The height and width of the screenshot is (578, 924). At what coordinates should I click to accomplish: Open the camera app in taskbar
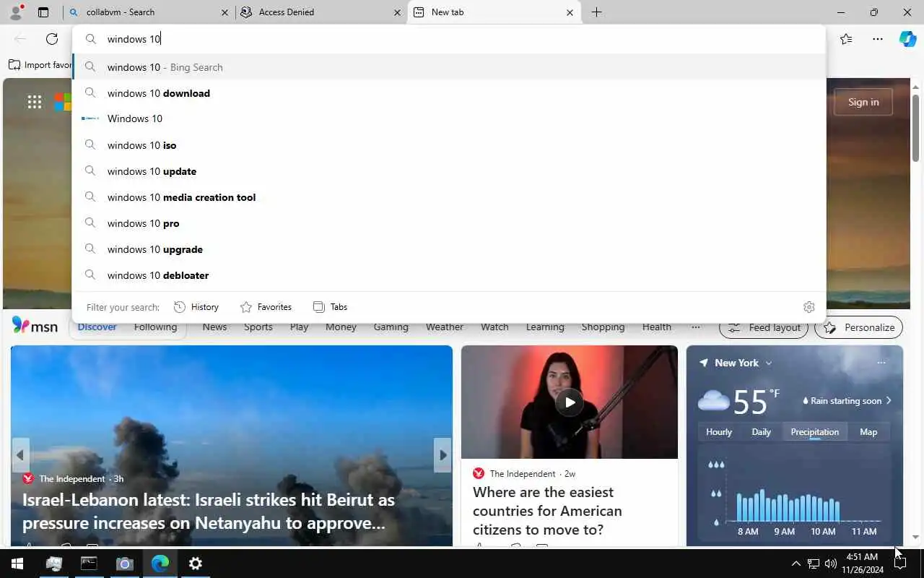coord(124,564)
